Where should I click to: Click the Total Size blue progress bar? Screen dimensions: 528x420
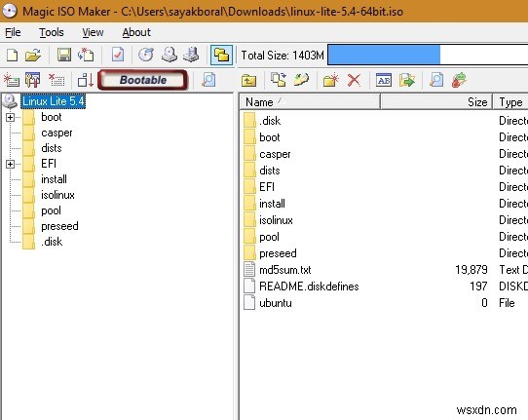pyautogui.click(x=428, y=55)
